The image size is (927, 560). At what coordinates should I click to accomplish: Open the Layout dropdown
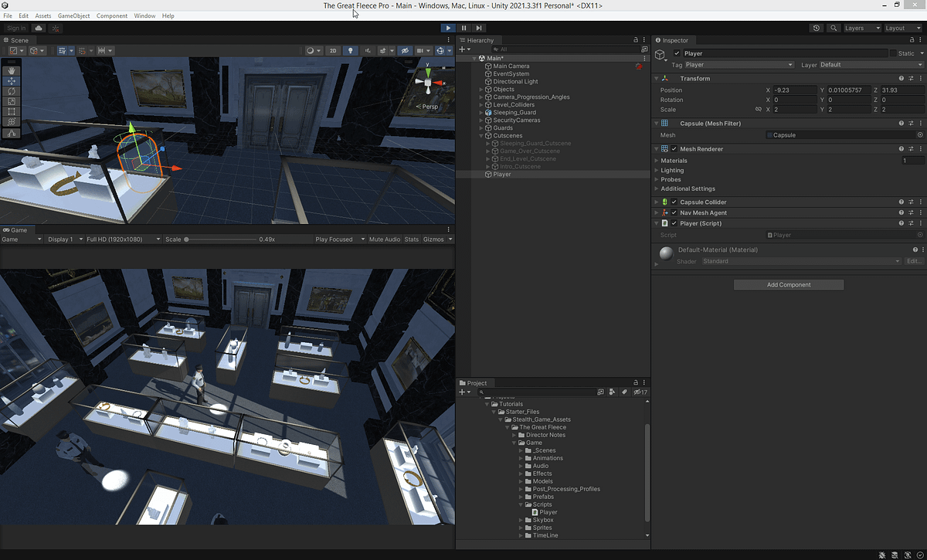pyautogui.click(x=902, y=28)
